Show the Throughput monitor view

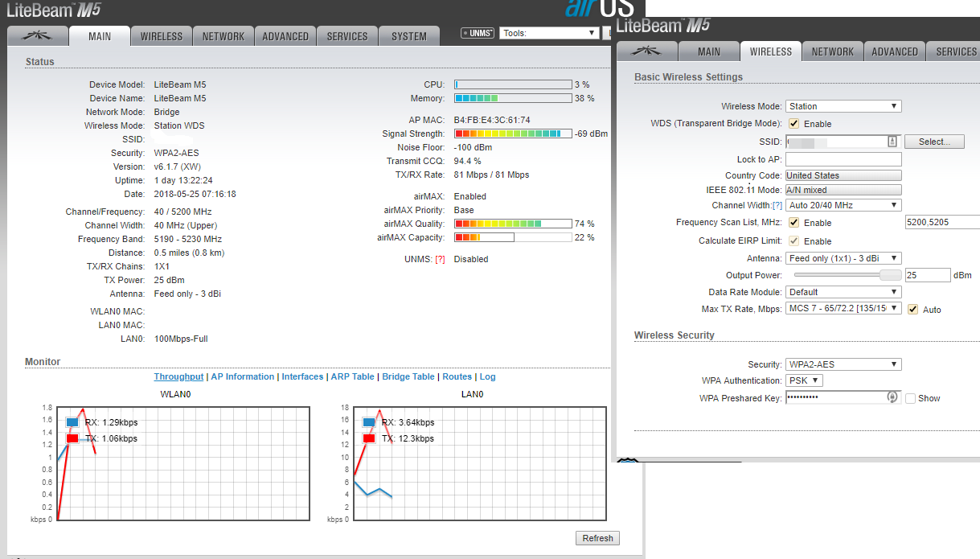(178, 376)
